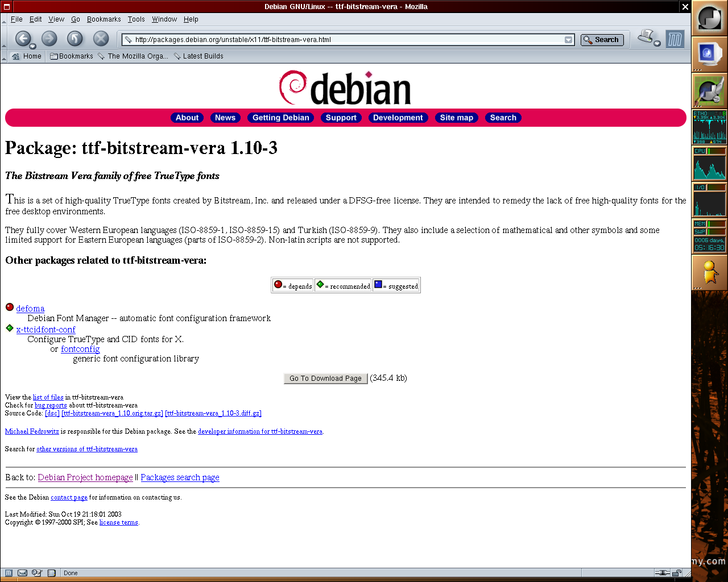Open Site map in the Debian nav bar
The height and width of the screenshot is (582, 728).
[x=457, y=118]
